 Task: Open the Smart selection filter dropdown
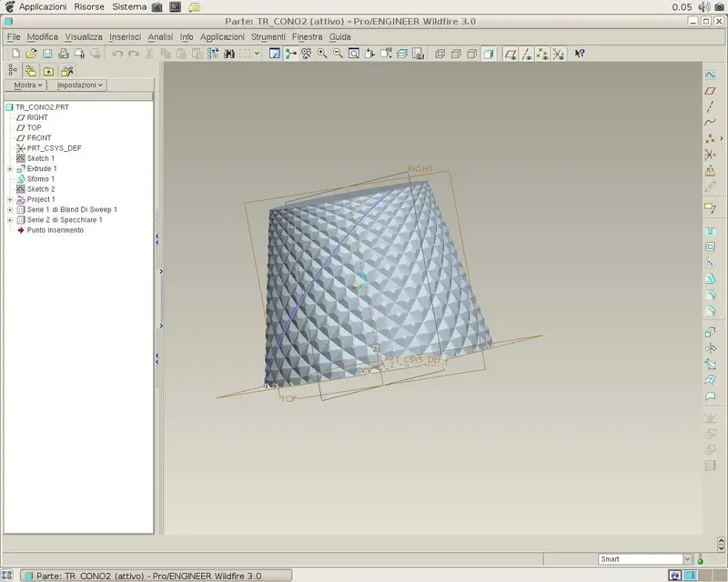click(x=687, y=559)
